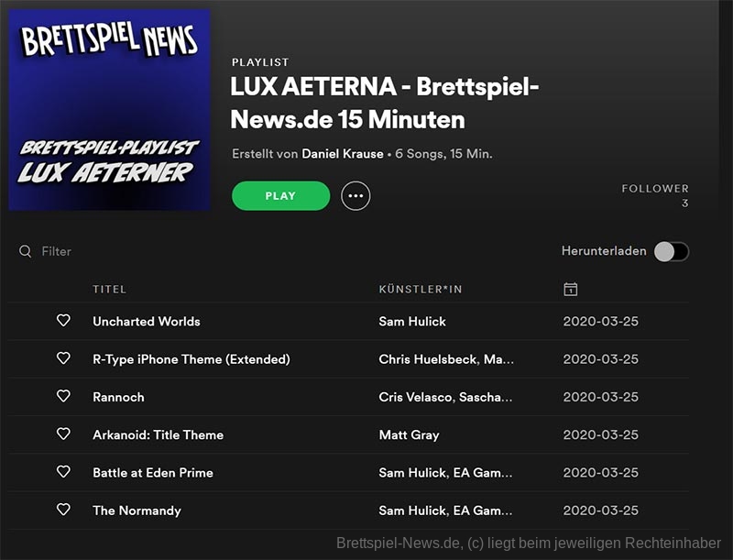Like The Normandy using its heart icon
Image resolution: width=733 pixels, height=560 pixels.
tap(63, 510)
